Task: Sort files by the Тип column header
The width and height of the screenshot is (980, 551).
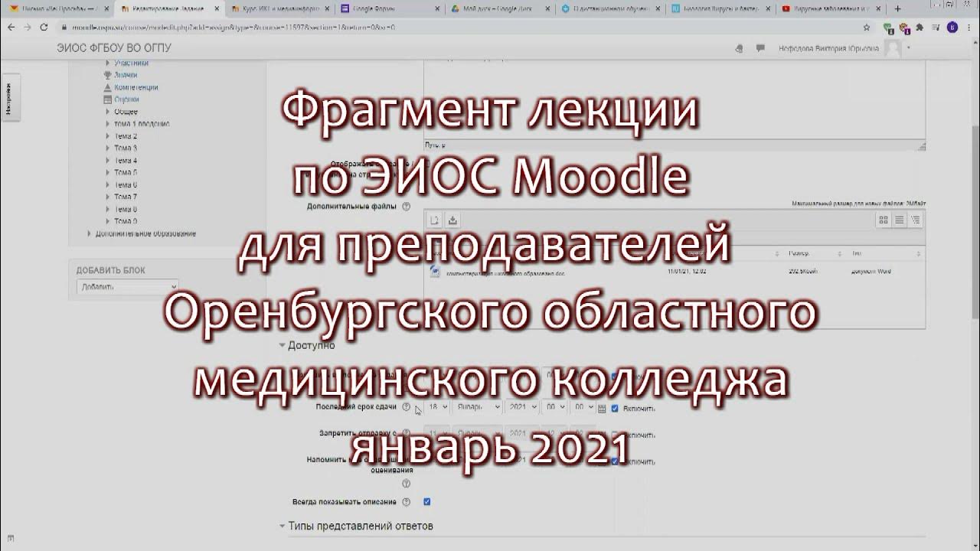Action: click(856, 253)
